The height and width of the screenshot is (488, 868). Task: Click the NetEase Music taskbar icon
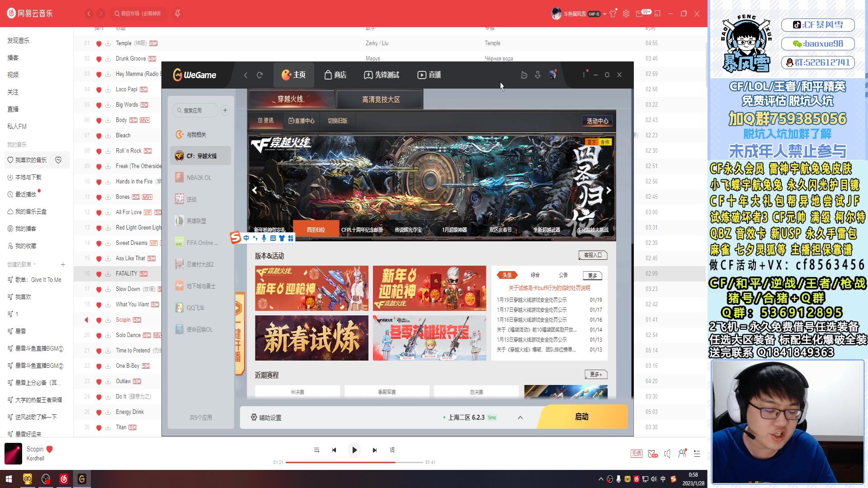(64, 479)
